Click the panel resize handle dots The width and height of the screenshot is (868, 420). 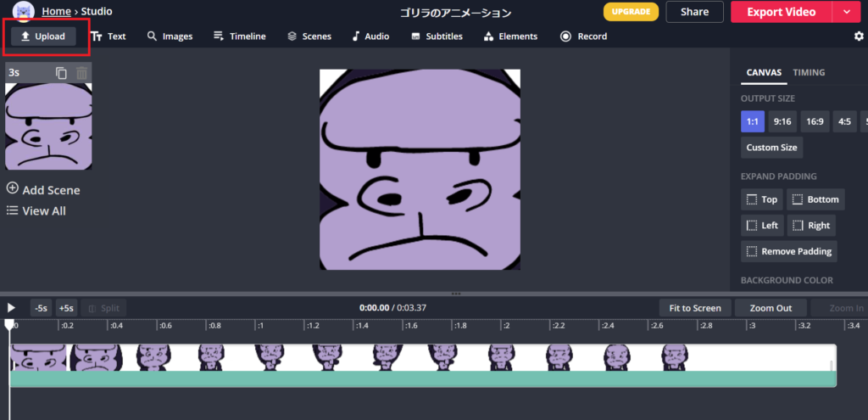(456, 294)
